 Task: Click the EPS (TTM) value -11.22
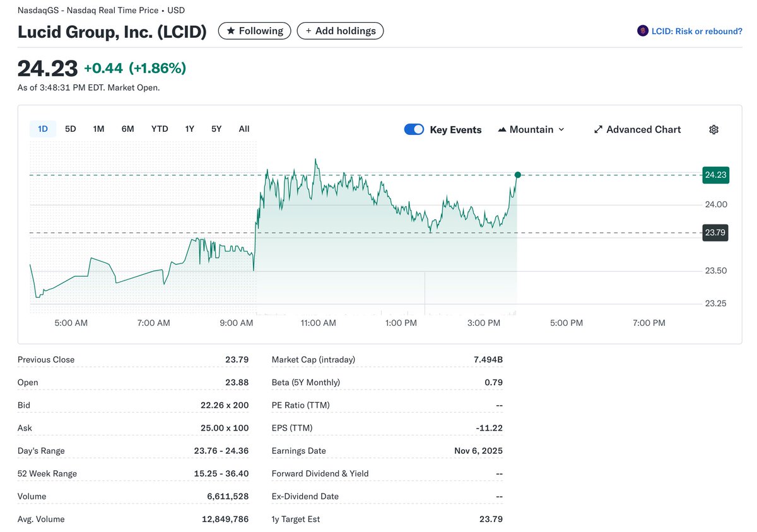point(490,428)
